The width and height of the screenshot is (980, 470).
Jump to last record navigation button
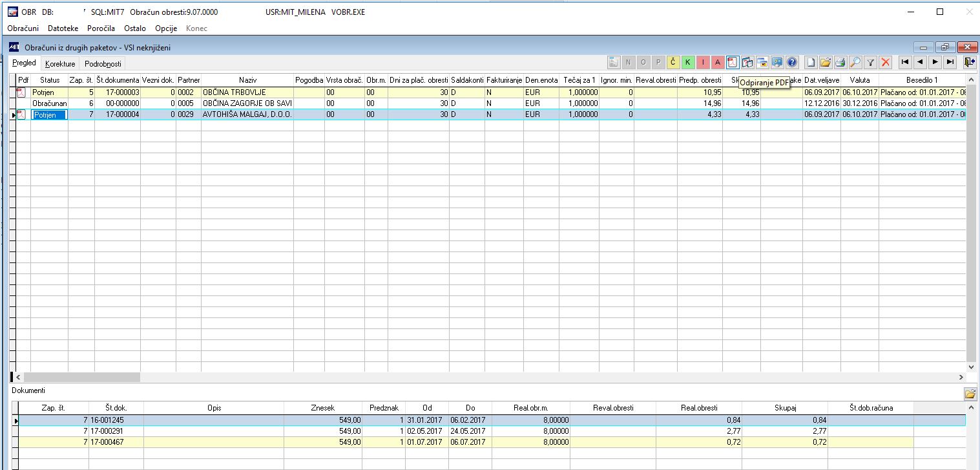coord(950,62)
